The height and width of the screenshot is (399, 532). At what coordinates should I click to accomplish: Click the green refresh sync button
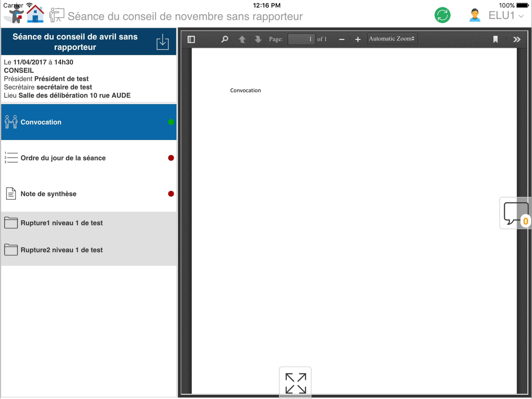[442, 15]
